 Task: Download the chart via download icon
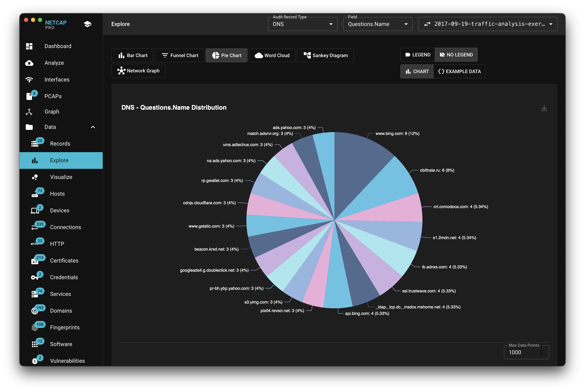click(544, 108)
